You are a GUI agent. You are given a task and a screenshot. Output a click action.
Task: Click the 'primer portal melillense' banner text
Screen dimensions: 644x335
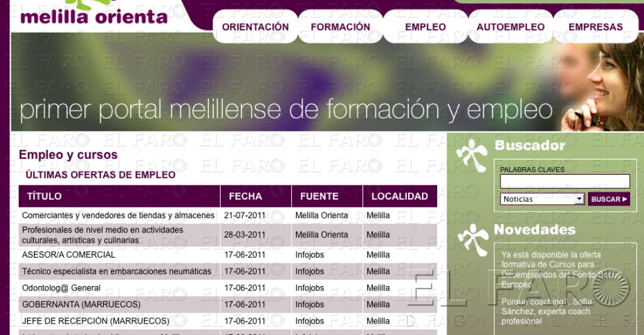(286, 109)
